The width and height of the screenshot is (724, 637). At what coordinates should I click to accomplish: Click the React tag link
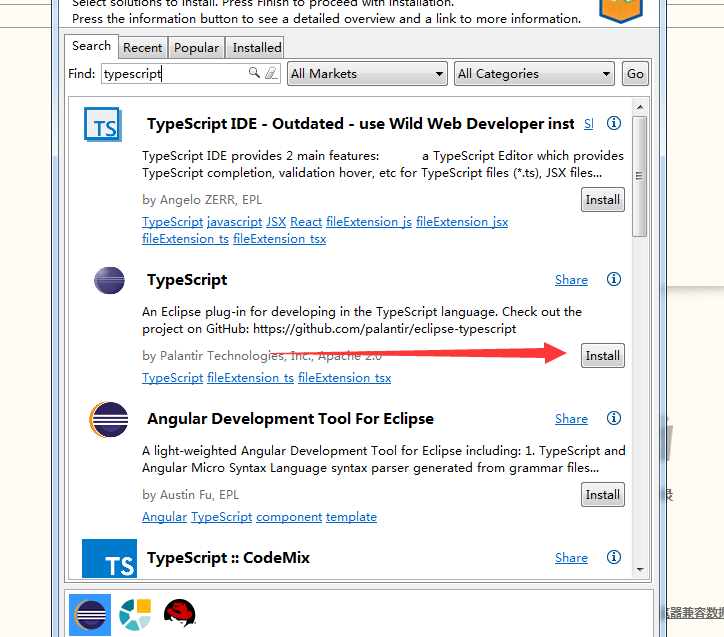306,222
